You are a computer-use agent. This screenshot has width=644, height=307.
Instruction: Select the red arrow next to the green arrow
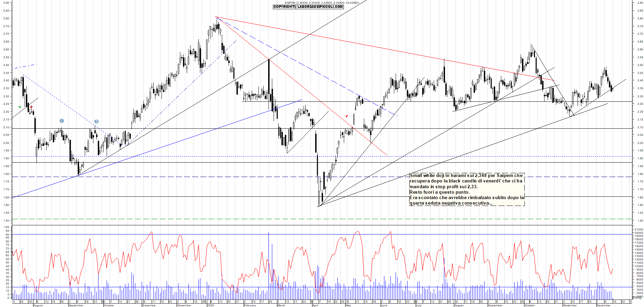tap(31, 107)
